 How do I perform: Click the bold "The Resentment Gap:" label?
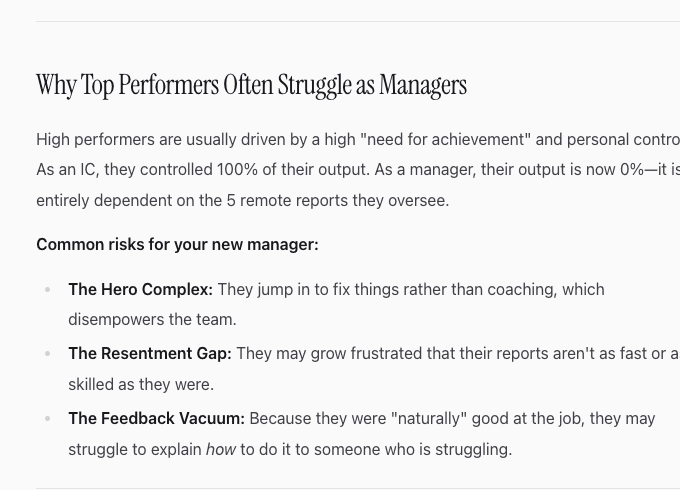tap(149, 354)
